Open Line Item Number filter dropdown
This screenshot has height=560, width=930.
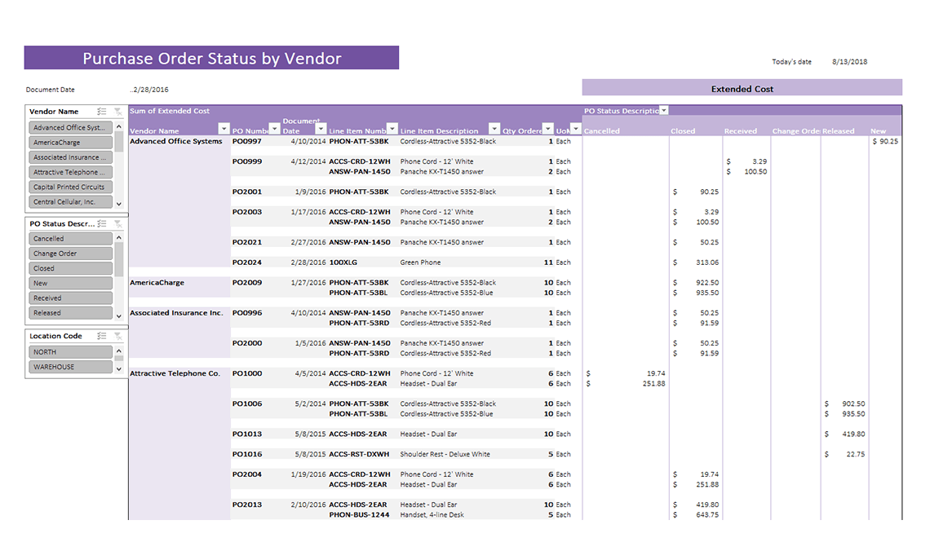pos(392,129)
